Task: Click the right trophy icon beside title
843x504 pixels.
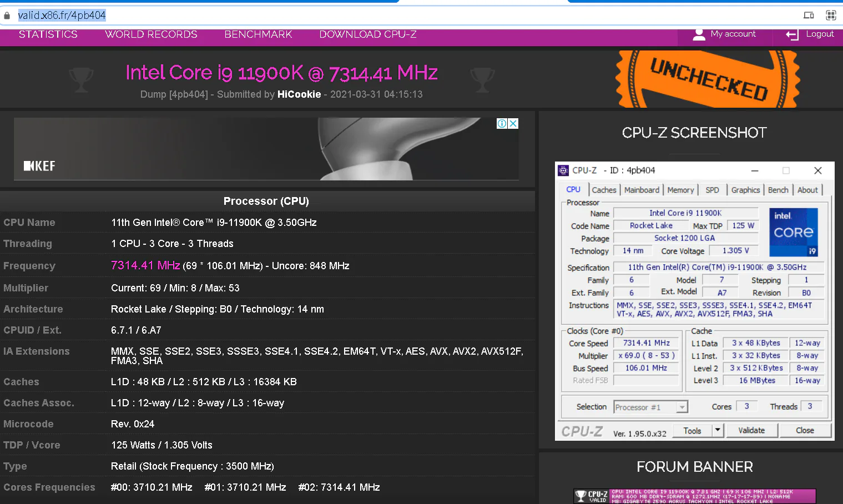Action: coord(482,80)
